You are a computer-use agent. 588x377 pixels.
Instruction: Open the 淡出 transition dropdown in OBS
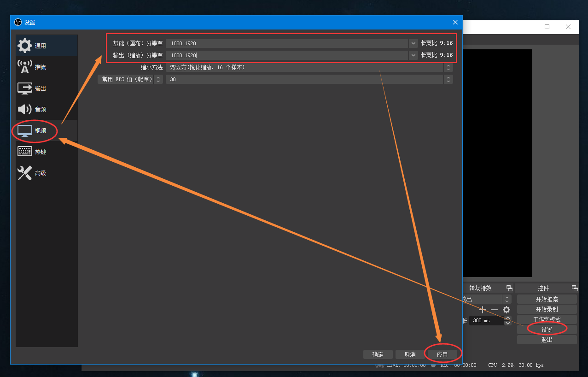486,299
